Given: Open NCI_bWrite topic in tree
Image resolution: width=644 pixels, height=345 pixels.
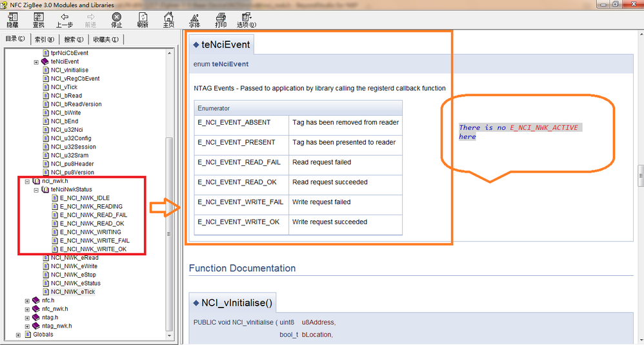Looking at the screenshot, I should [66, 112].
